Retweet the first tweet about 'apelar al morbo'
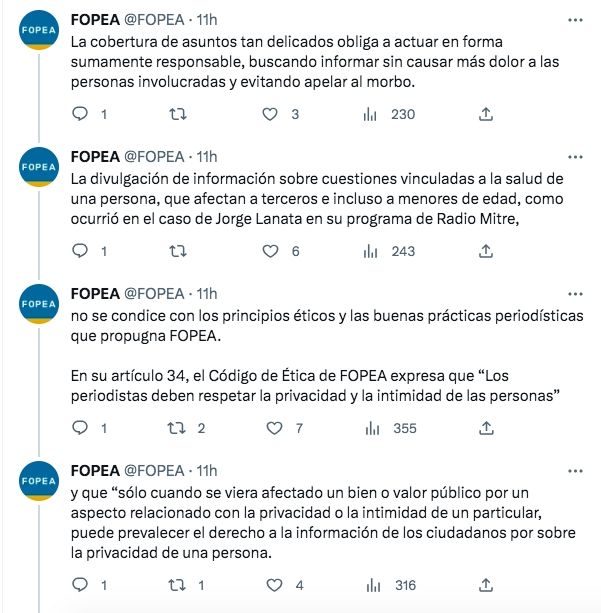Screen dimensions: 601x613 [177, 114]
